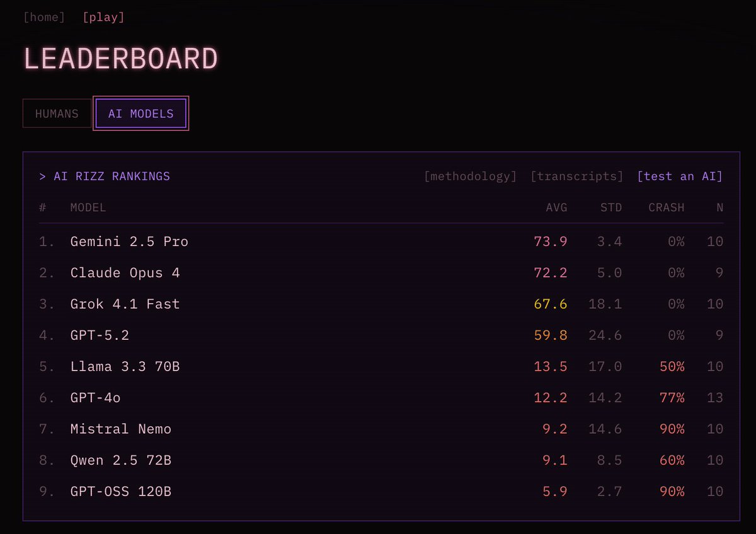Click the 14.6 STD value
The height and width of the screenshot is (534, 756).
pyautogui.click(x=605, y=429)
